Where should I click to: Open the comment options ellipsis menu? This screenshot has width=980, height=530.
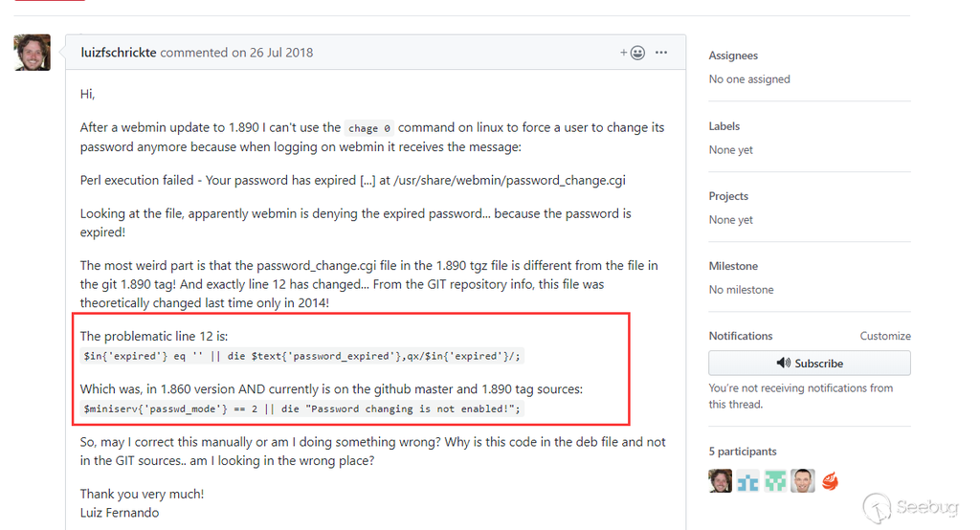click(661, 53)
